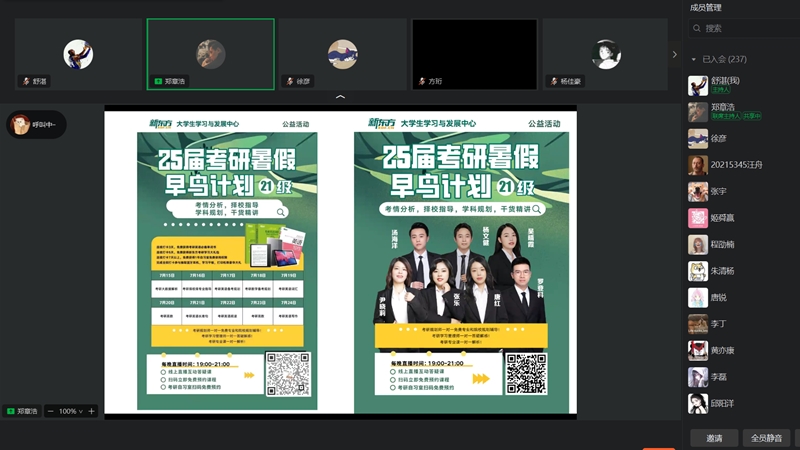This screenshot has height=450, width=800.
Task: Click 每晚直播时间 19:00-21:00 on right poster
Action: pyautogui.click(x=427, y=363)
